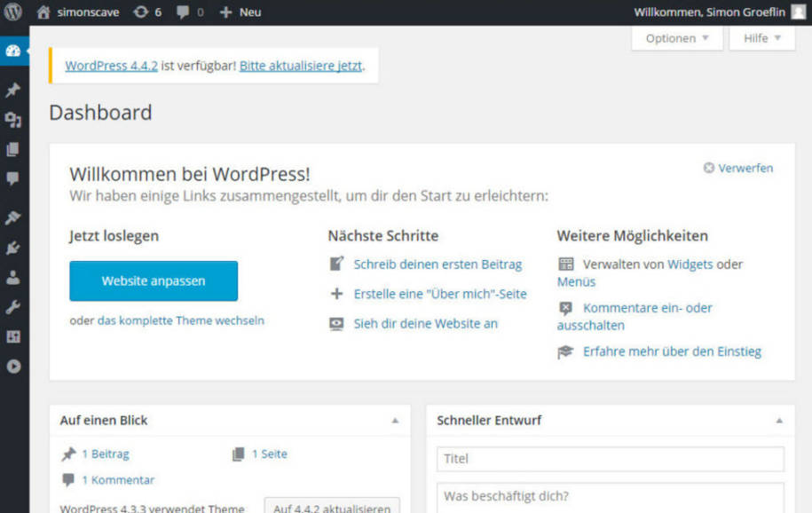Viewport: 812px width, 513px height.
Task: Select the Design paintbrush icon
Action: point(12,217)
